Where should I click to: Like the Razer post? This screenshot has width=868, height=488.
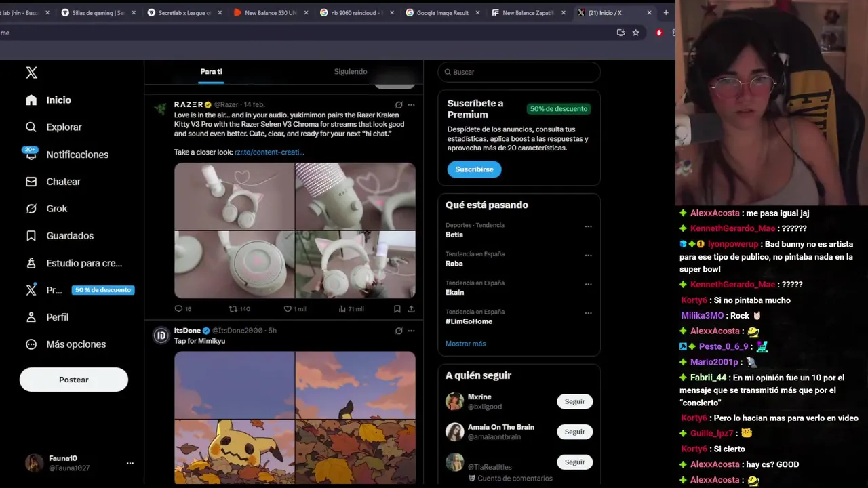pos(295,309)
